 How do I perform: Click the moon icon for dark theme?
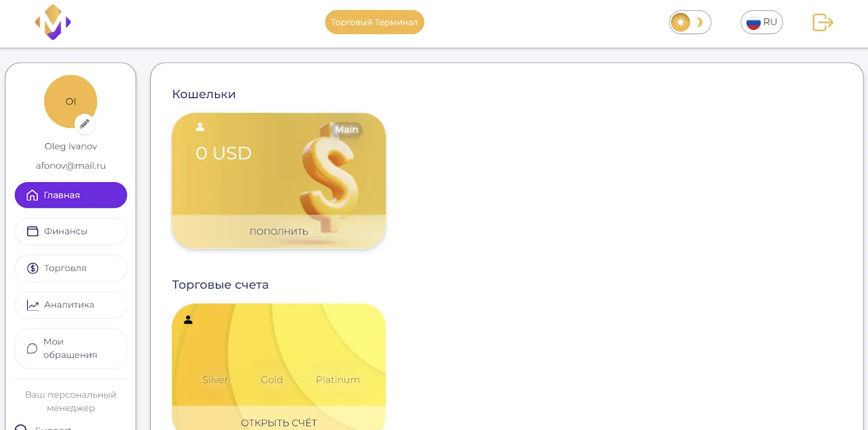pos(700,22)
